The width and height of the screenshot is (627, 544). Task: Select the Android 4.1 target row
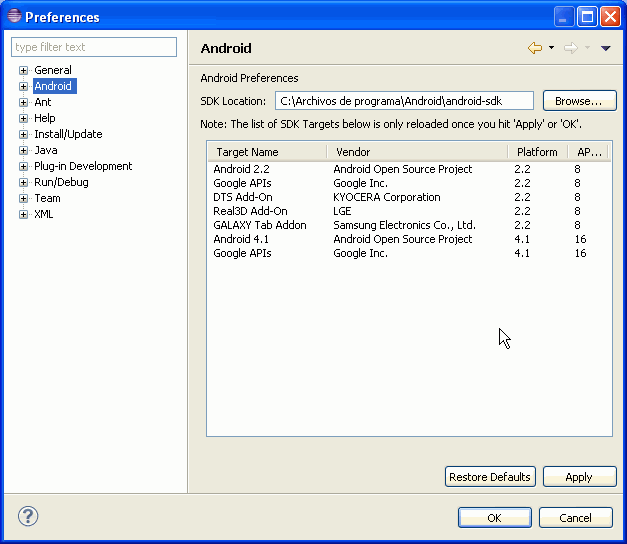coord(409,239)
